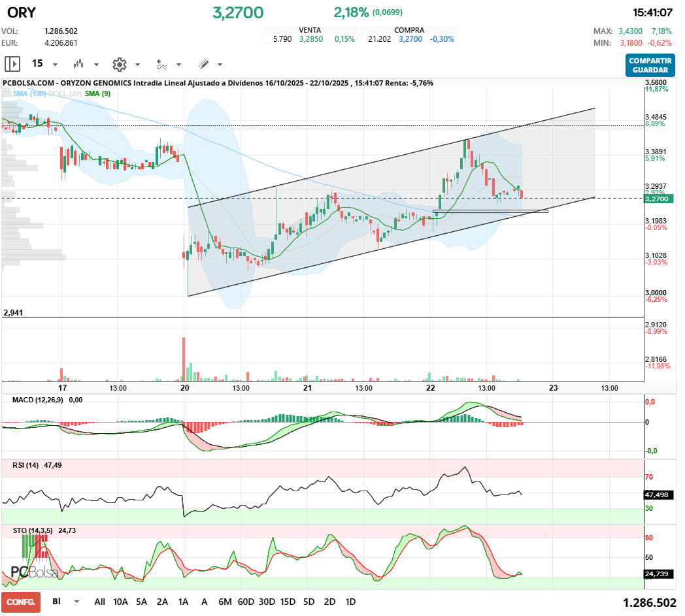Click the VENTA price 3,2850
Viewport: 685px width, 616px height.
311,39
